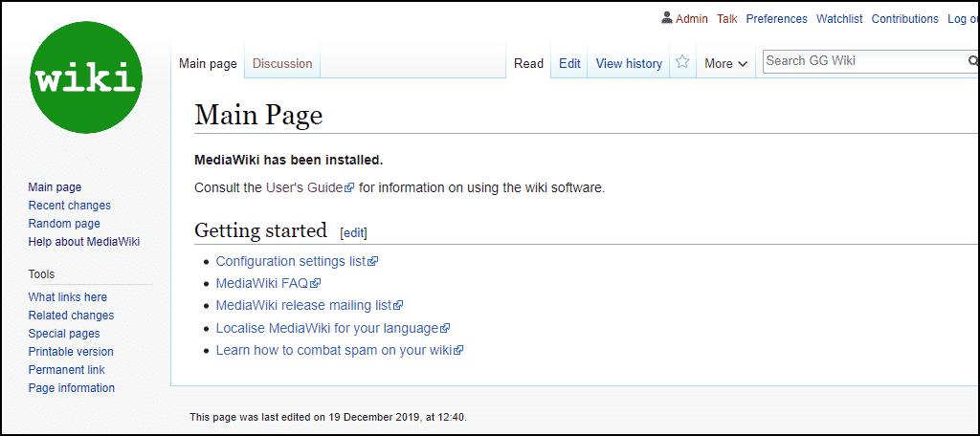Open Help about MediaWiki
This screenshot has height=436, width=980.
[84, 242]
